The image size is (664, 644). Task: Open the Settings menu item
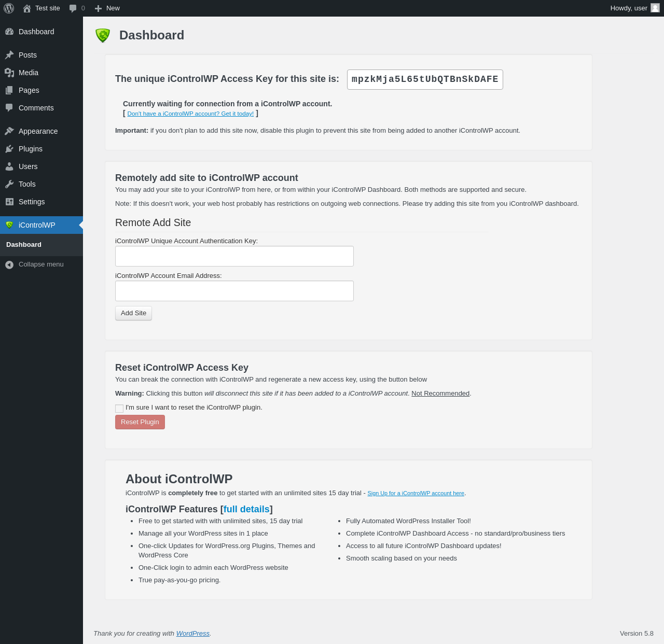pos(32,202)
